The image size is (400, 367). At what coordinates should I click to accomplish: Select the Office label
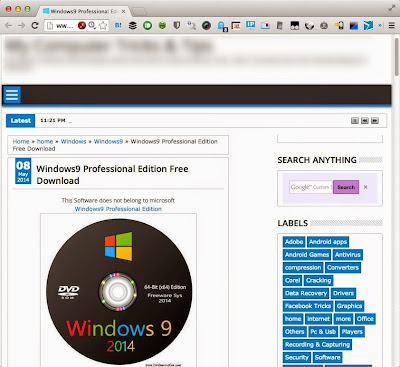pos(365,319)
